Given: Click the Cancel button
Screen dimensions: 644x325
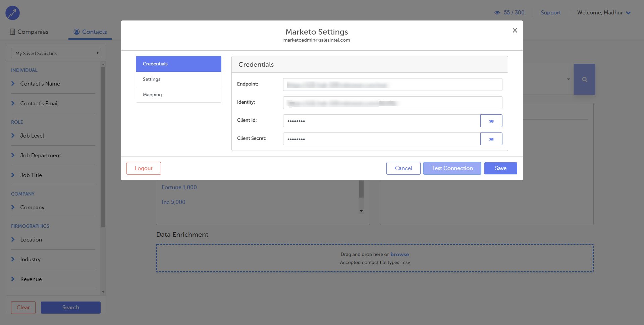Looking at the screenshot, I should 403,168.
